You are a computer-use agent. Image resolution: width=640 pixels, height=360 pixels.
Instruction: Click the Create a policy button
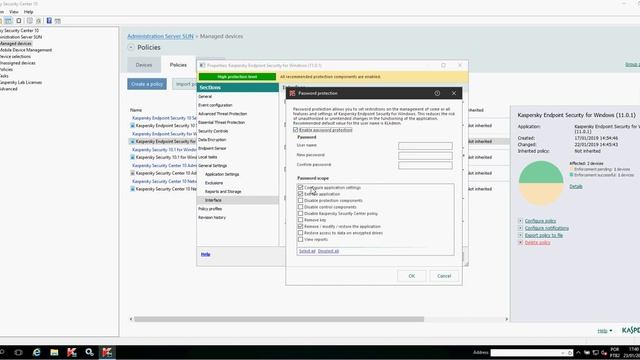click(x=147, y=84)
